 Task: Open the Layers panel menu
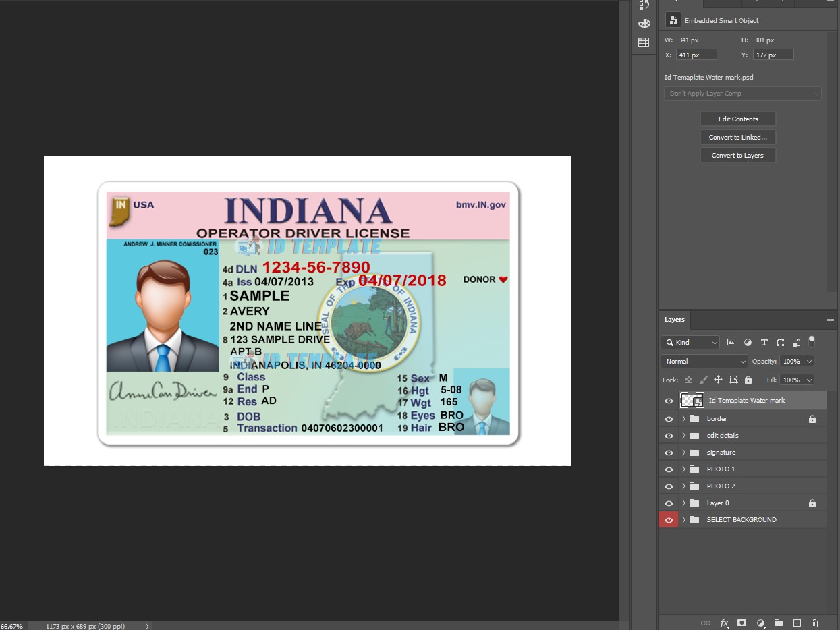[831, 320]
